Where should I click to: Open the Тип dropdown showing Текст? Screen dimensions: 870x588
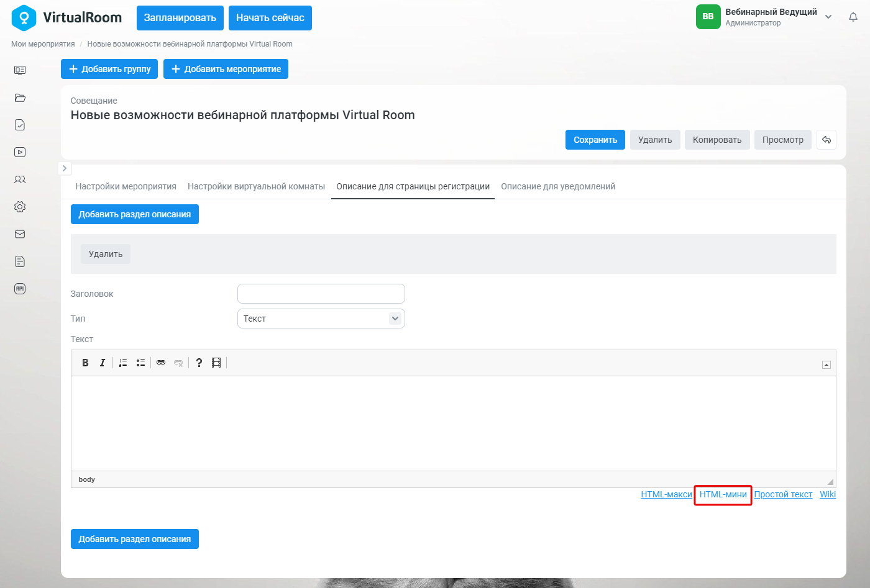coord(321,319)
